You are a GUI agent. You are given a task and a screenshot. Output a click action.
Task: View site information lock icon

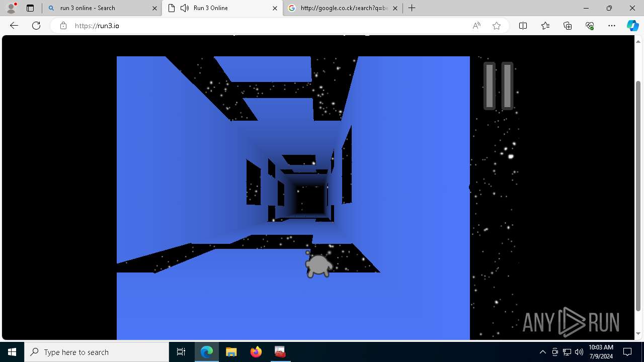coord(63,26)
